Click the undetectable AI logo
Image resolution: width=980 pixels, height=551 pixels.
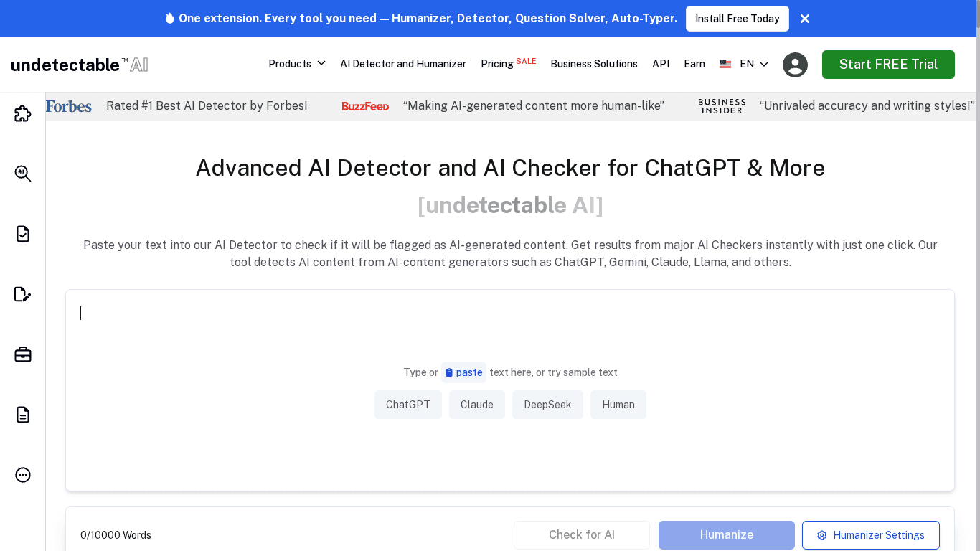pos(80,65)
